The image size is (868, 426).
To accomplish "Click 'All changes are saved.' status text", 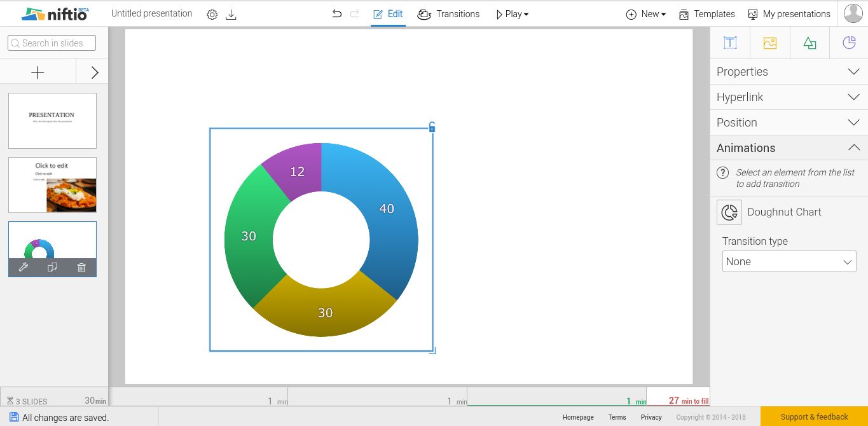I will [x=65, y=418].
